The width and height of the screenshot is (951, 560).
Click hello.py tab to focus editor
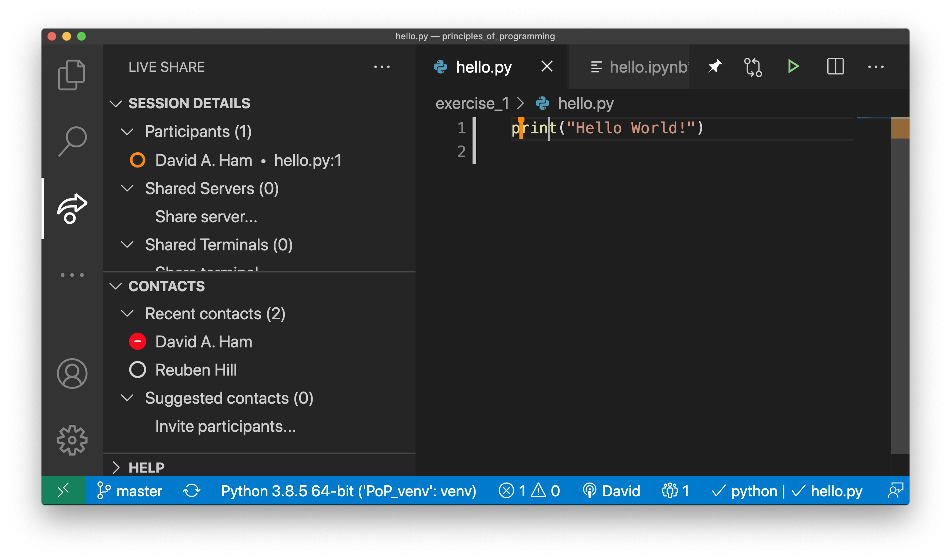483,66
